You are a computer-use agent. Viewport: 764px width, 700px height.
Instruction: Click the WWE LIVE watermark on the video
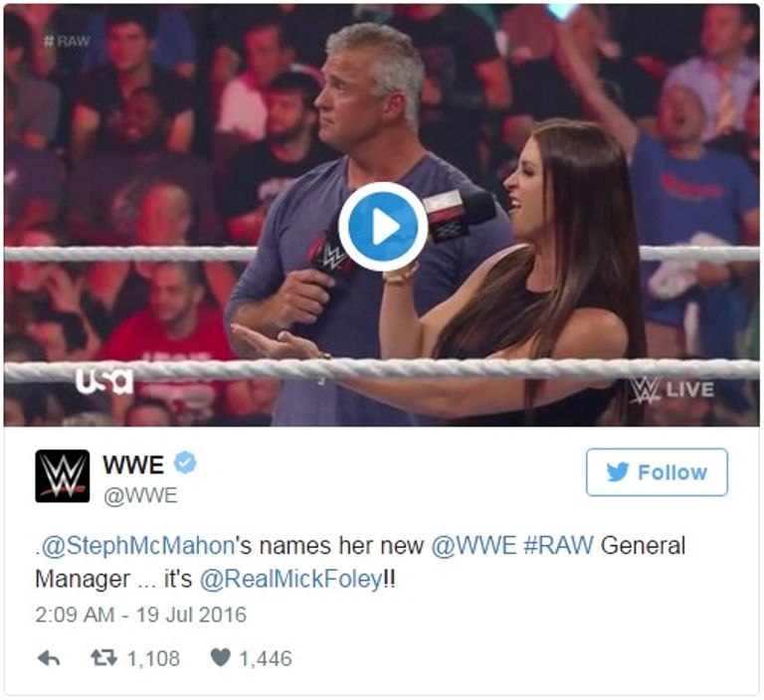click(x=671, y=390)
